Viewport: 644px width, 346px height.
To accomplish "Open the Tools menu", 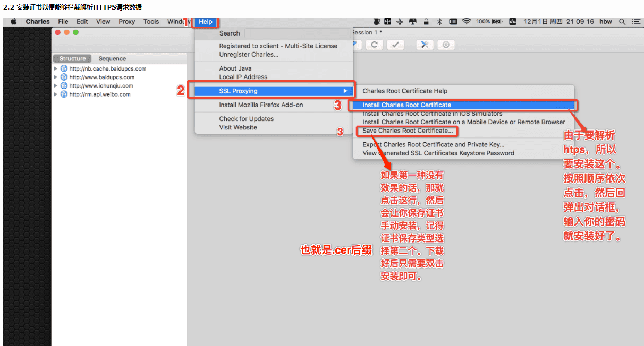I will click(151, 22).
